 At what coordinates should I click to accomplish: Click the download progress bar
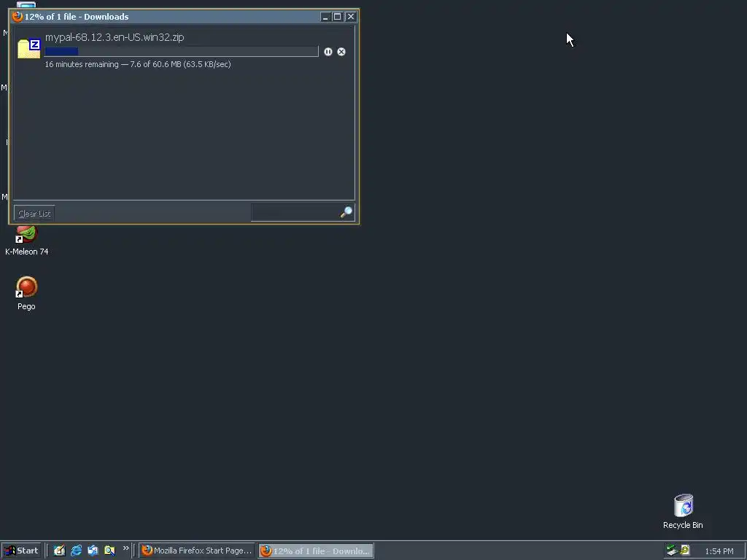click(182, 52)
